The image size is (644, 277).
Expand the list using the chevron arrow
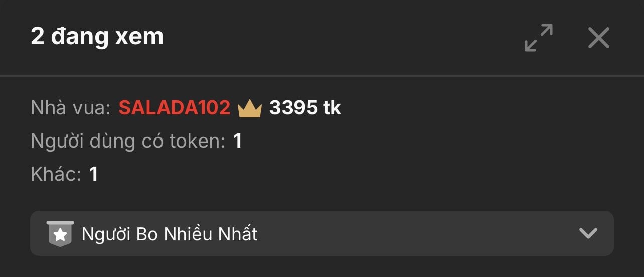click(588, 233)
